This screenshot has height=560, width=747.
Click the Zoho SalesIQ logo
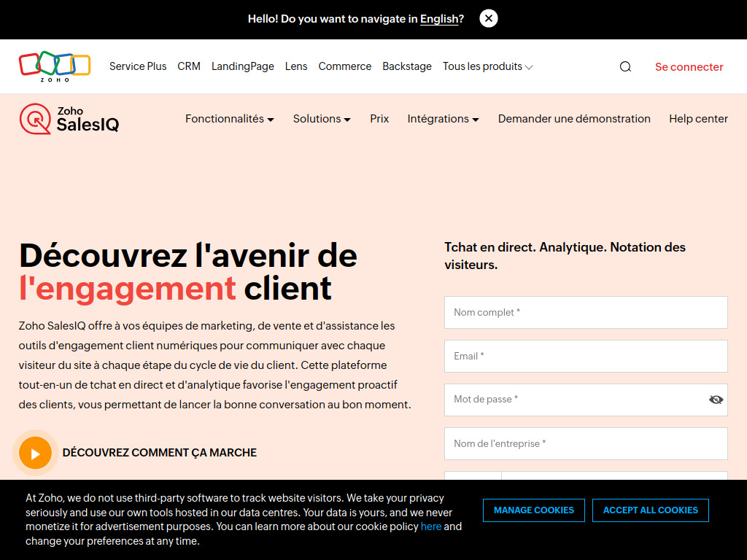coord(69,119)
